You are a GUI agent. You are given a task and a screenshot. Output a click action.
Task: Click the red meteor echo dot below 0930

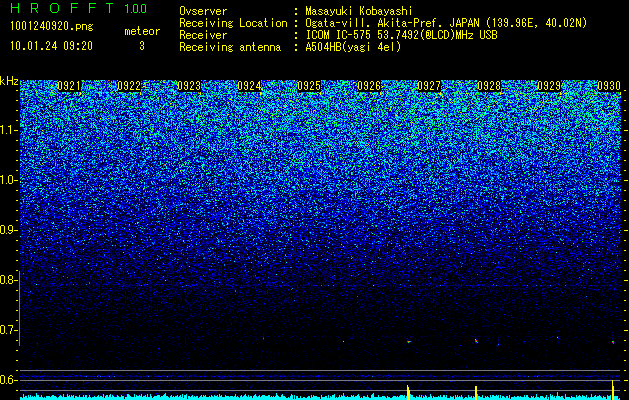[613, 342]
